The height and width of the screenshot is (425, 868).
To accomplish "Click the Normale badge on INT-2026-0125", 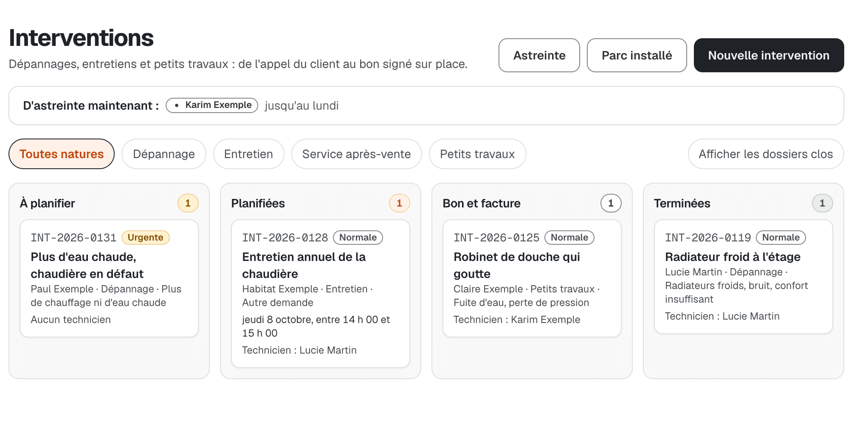I will (x=569, y=238).
